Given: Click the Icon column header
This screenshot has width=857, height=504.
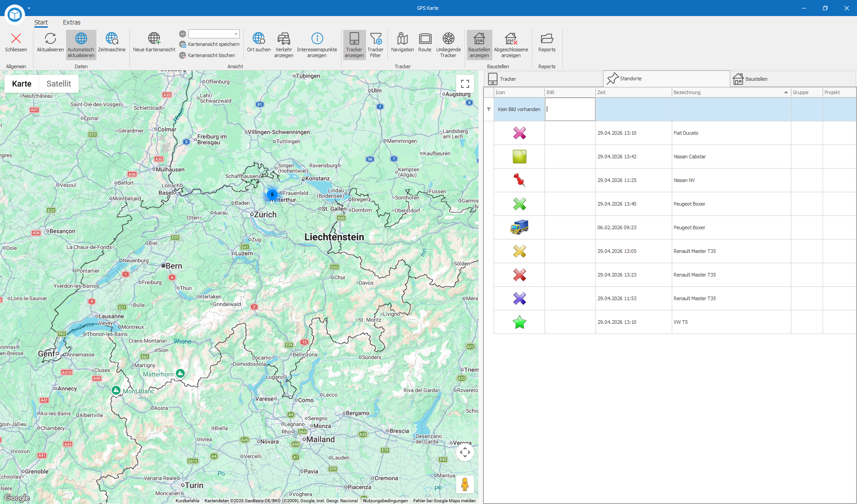Looking at the screenshot, I should (519, 92).
